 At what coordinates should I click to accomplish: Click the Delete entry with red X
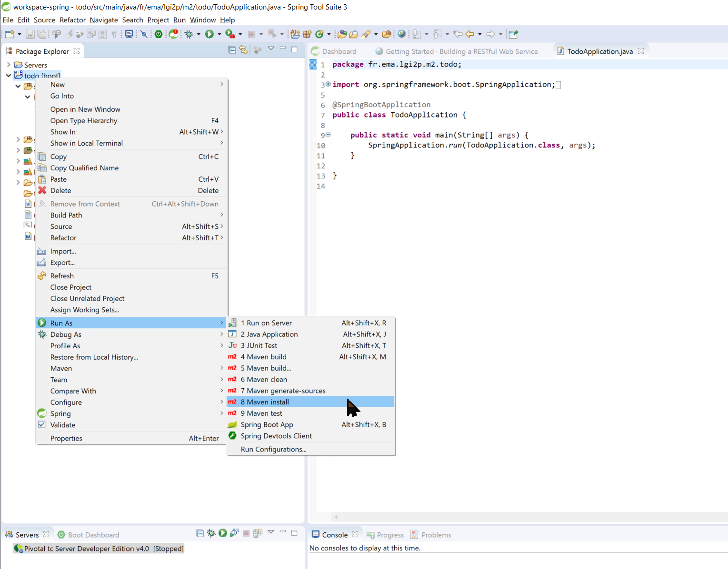point(130,191)
